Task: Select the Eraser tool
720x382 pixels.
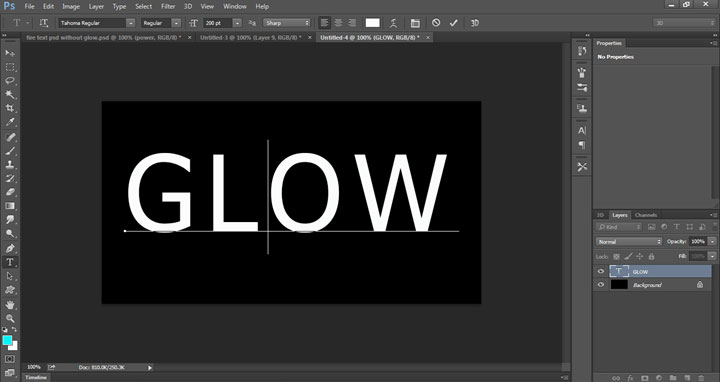Action: tap(10, 192)
